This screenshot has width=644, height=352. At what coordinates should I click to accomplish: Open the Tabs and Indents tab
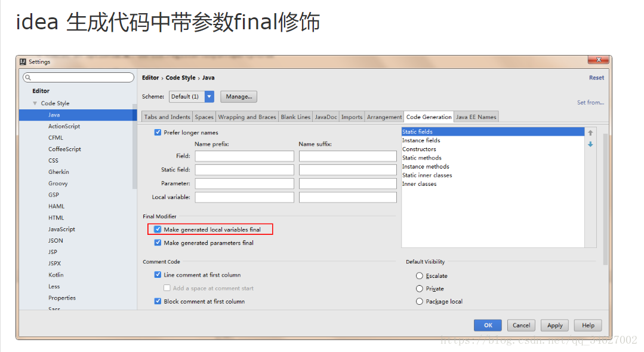pyautogui.click(x=167, y=117)
